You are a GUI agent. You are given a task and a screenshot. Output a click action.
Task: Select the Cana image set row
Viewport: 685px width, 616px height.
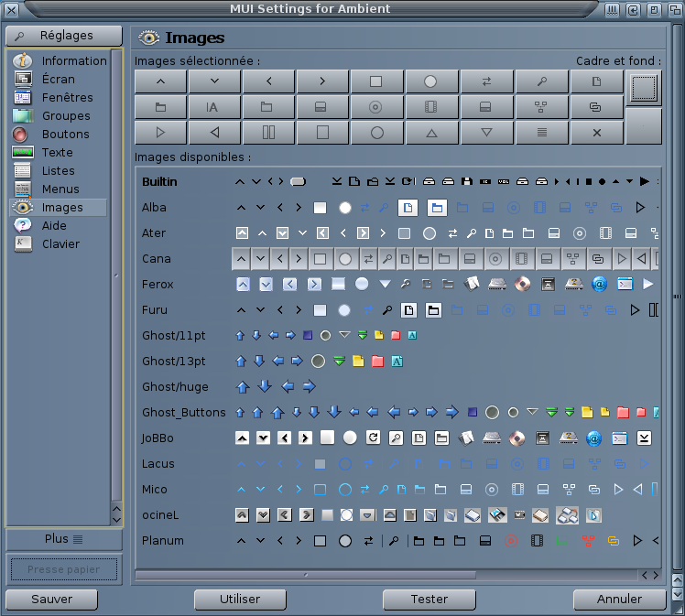point(398,259)
